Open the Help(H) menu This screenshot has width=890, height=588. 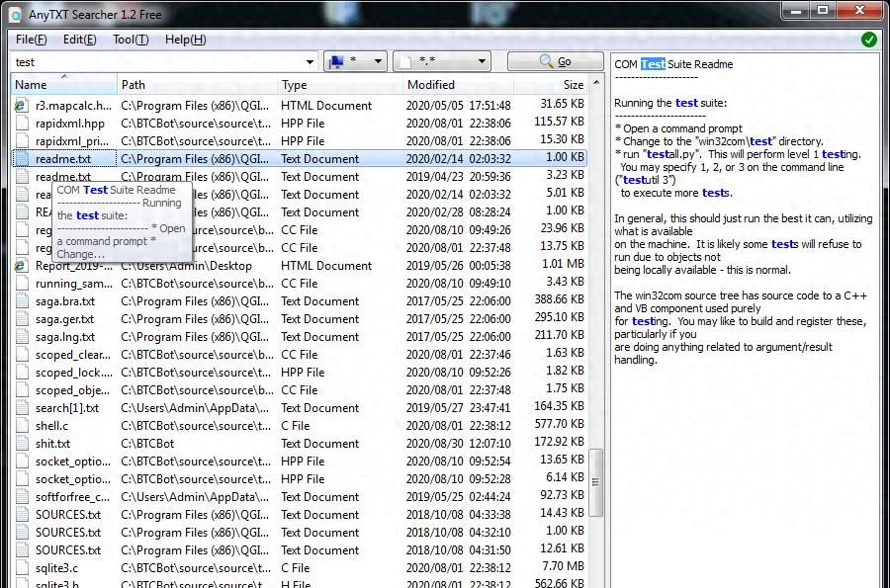186,40
